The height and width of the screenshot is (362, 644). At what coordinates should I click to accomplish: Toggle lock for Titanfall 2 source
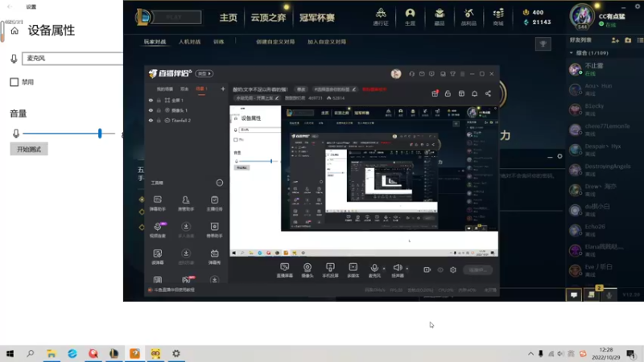point(159,121)
